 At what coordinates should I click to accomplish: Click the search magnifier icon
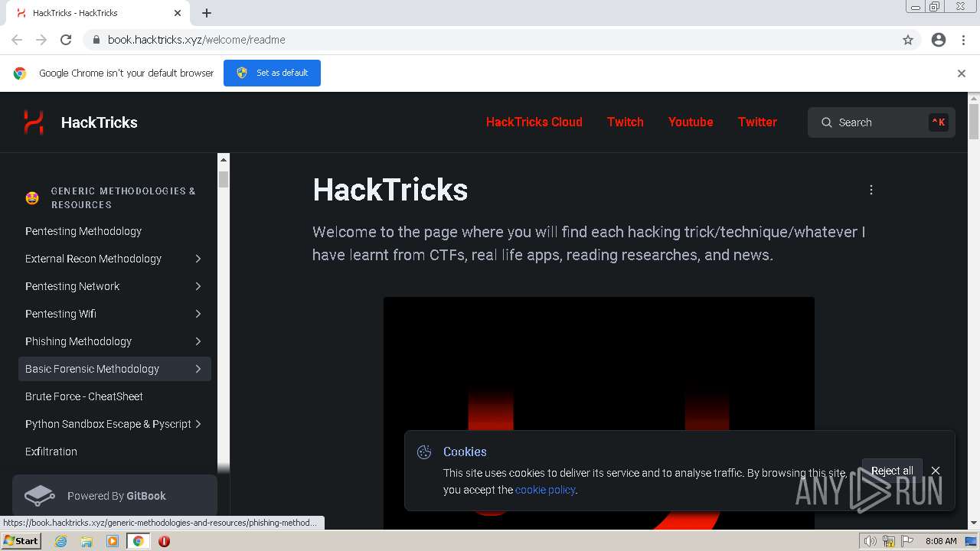click(827, 122)
